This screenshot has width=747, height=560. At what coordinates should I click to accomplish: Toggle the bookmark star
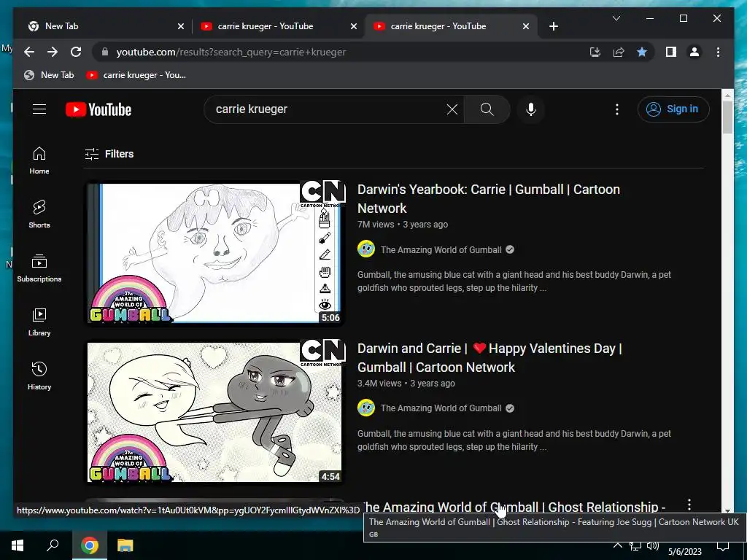(642, 52)
